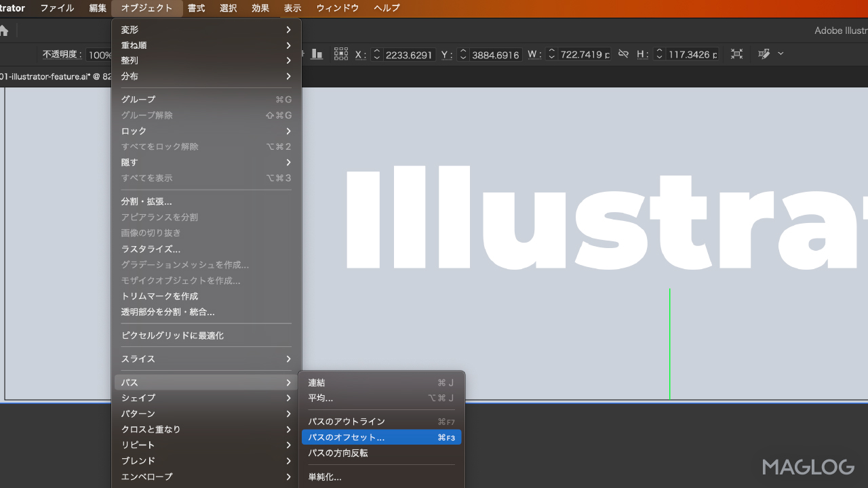Toggle the constrain width and height link icon
This screenshot has width=868, height=488.
coord(623,54)
